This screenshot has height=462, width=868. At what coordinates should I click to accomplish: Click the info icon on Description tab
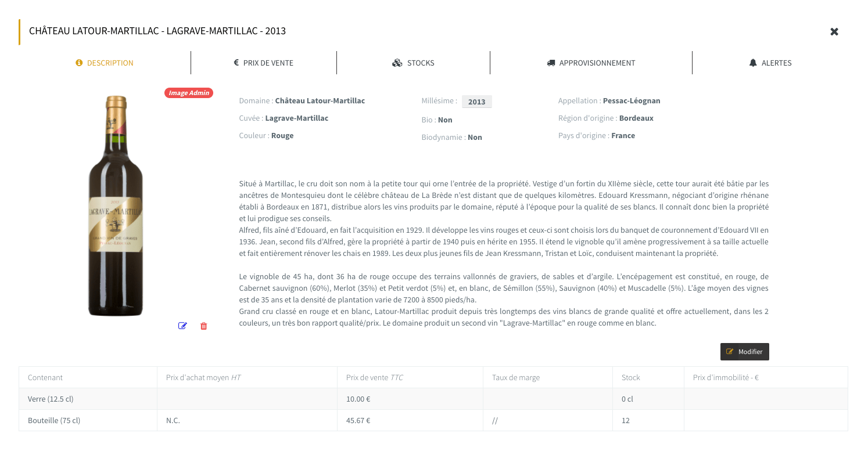click(x=79, y=63)
